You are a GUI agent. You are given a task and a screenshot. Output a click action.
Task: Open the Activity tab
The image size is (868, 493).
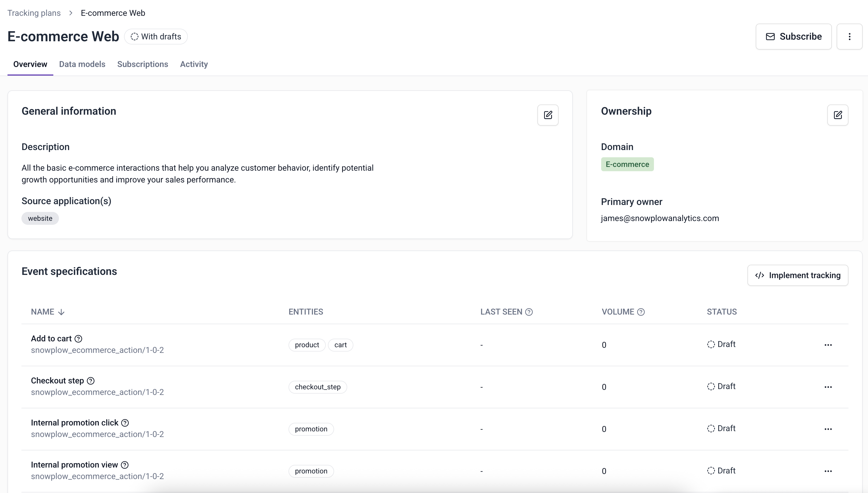(194, 64)
